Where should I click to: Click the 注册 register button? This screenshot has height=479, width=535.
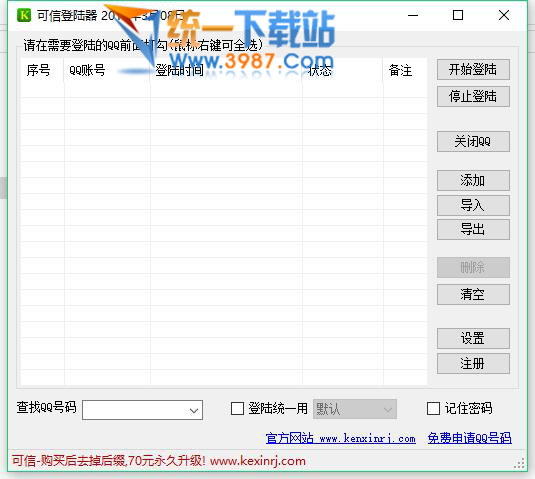click(473, 364)
